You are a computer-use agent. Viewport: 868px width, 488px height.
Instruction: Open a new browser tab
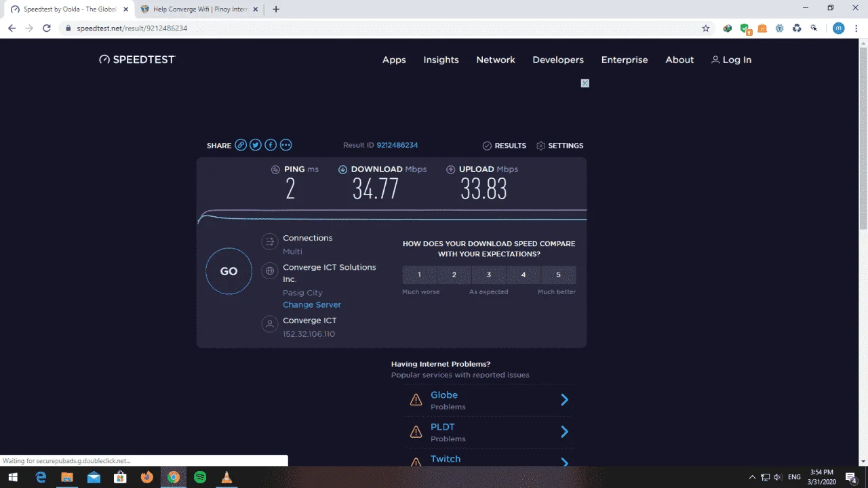tap(276, 9)
